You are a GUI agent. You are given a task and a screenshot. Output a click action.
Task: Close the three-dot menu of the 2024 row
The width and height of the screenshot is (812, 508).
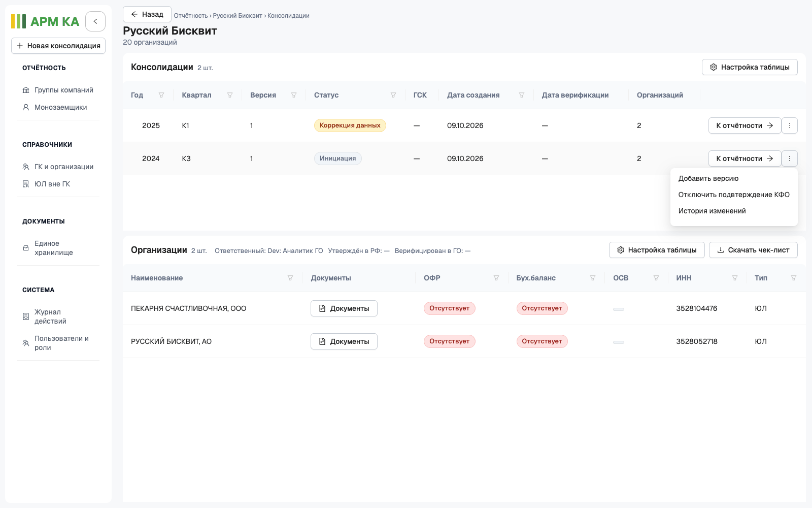790,158
